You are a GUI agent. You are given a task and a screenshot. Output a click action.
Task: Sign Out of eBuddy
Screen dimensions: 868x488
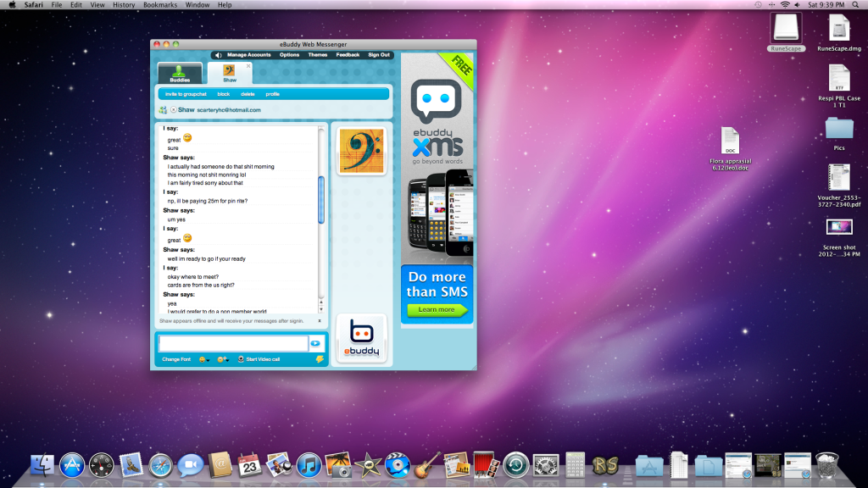click(x=379, y=55)
